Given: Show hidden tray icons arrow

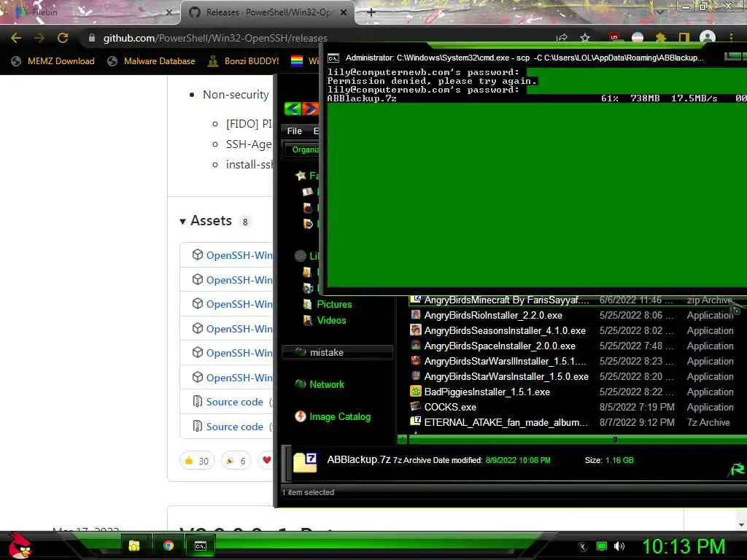Looking at the screenshot, I should (583, 547).
